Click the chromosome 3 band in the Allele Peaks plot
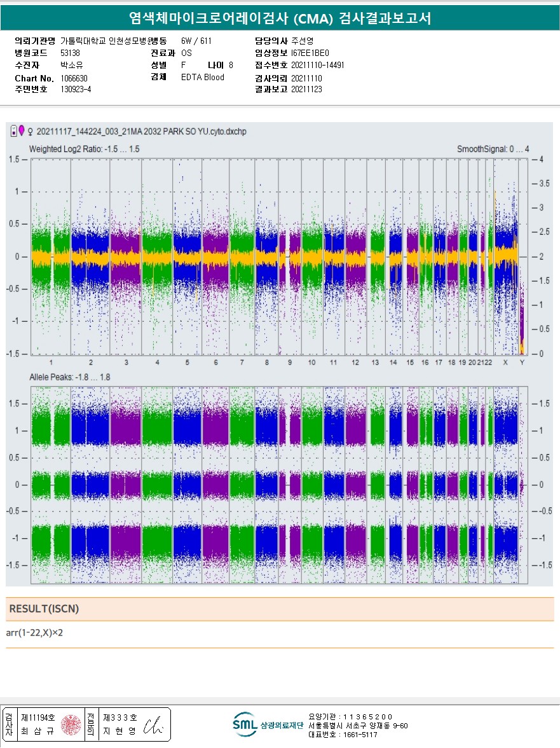Viewport: 560px width, 748px height. 126,485
